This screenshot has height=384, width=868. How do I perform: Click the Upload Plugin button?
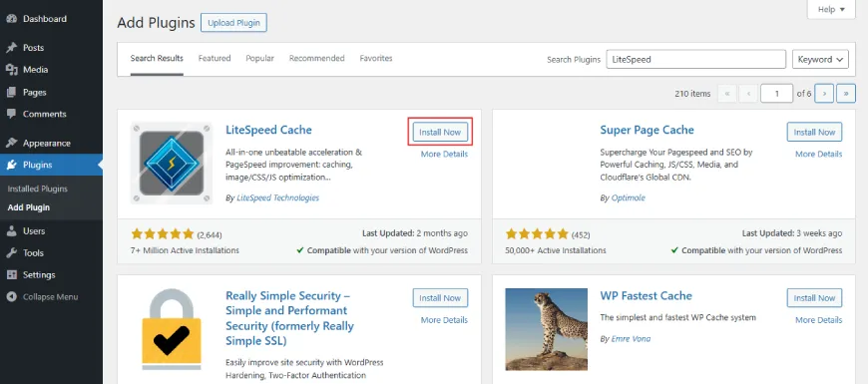[x=233, y=23]
